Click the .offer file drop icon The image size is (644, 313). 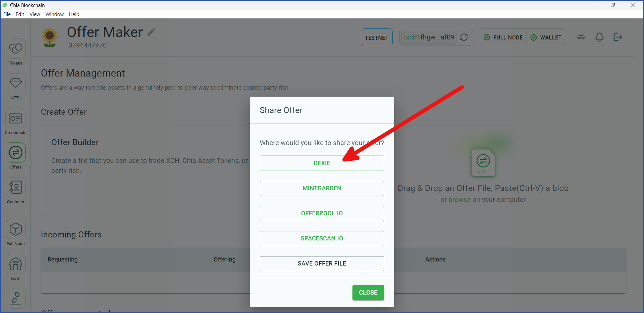point(483,163)
